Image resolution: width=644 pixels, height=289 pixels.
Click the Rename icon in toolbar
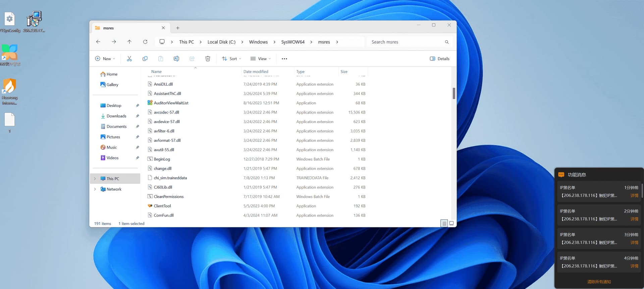click(176, 59)
